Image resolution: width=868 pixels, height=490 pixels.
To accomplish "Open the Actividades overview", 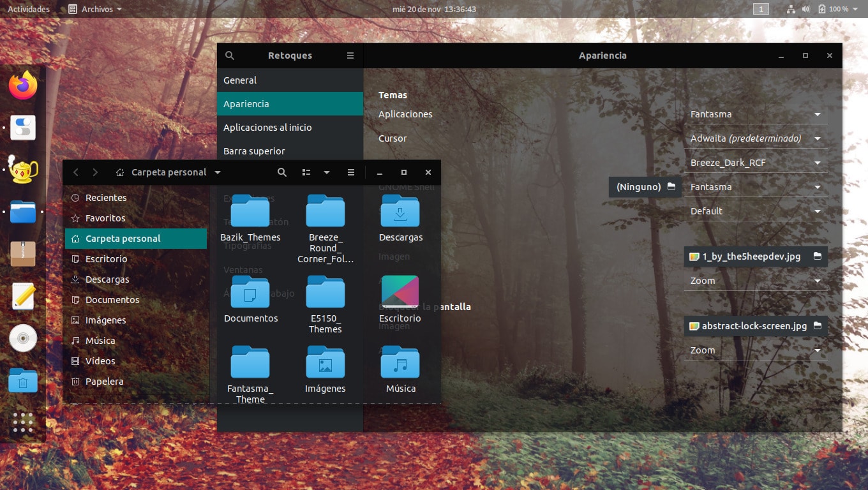I will click(29, 9).
